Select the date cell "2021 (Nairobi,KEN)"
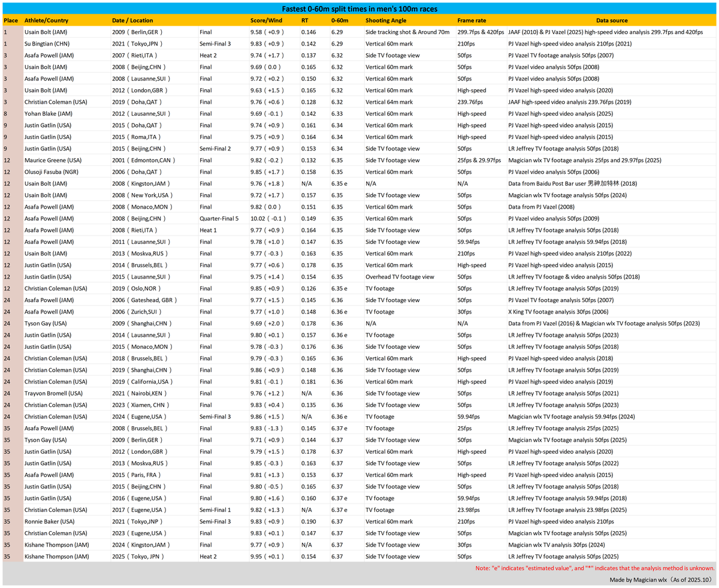 coord(140,393)
